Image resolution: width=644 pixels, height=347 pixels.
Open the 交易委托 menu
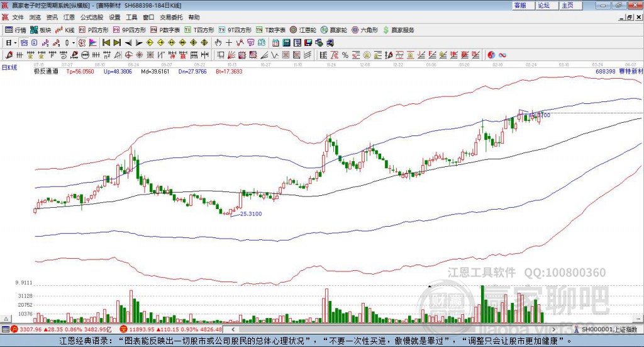[171, 17]
